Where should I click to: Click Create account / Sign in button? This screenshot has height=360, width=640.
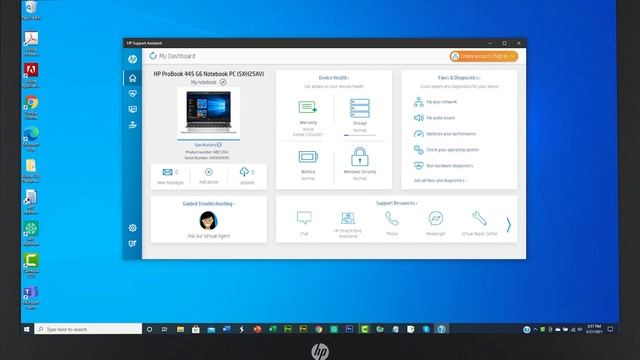click(x=484, y=56)
